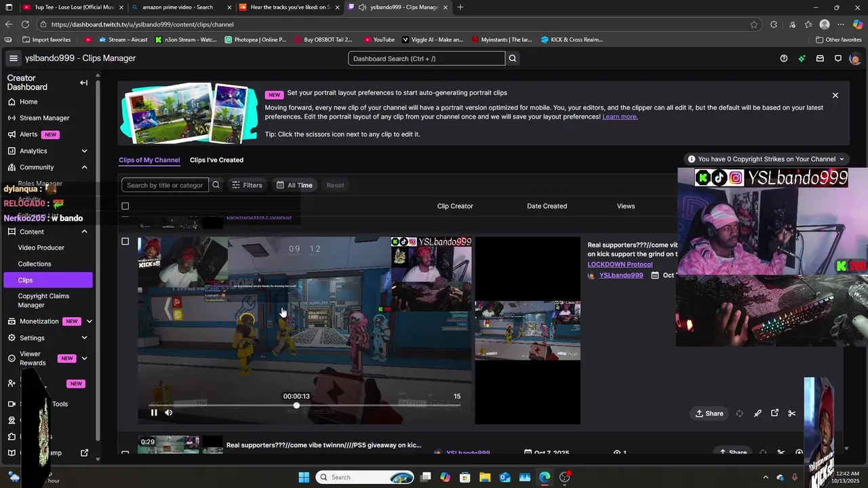Open the whispers chat bubble icon
Screen dimensions: 868x488
coord(838,58)
